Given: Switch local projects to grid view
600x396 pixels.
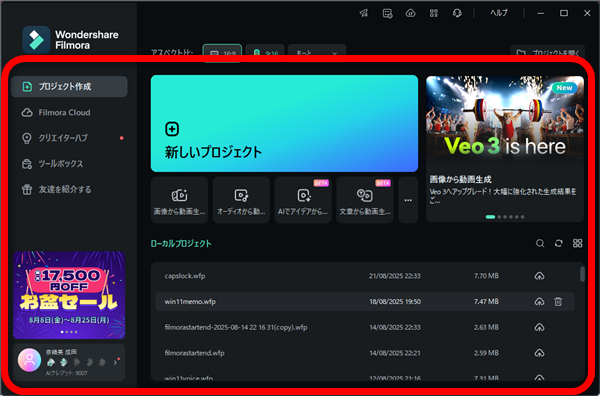Looking at the screenshot, I should click(x=577, y=243).
